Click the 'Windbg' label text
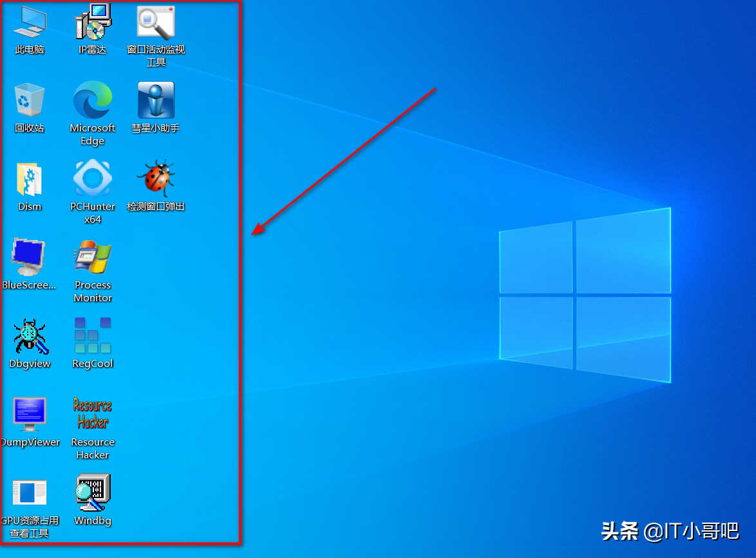This screenshot has height=558, width=756. click(93, 521)
